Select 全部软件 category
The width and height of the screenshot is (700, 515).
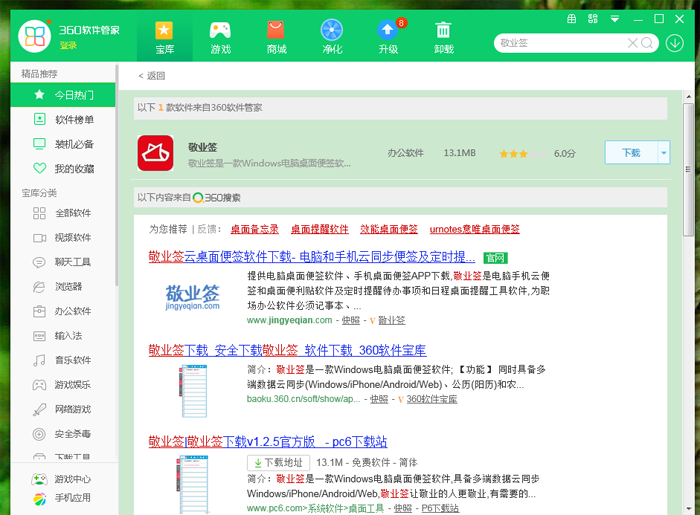(63, 213)
